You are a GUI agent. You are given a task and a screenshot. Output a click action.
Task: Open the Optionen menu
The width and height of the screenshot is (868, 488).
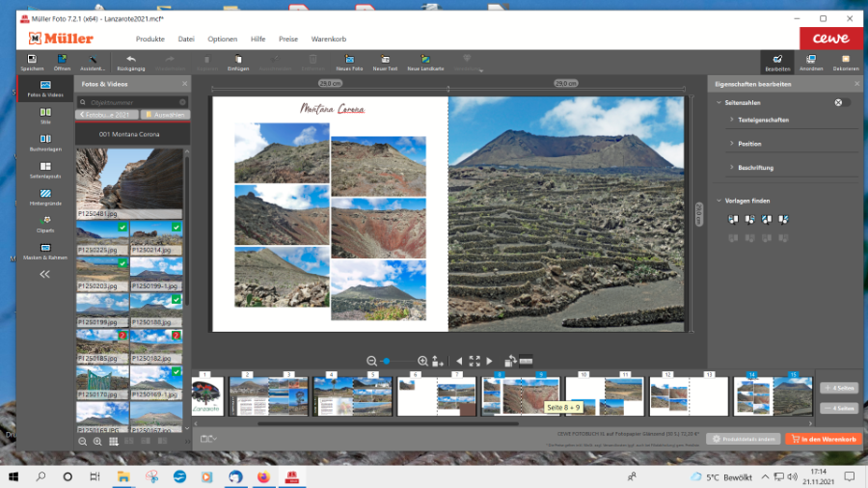tap(222, 39)
